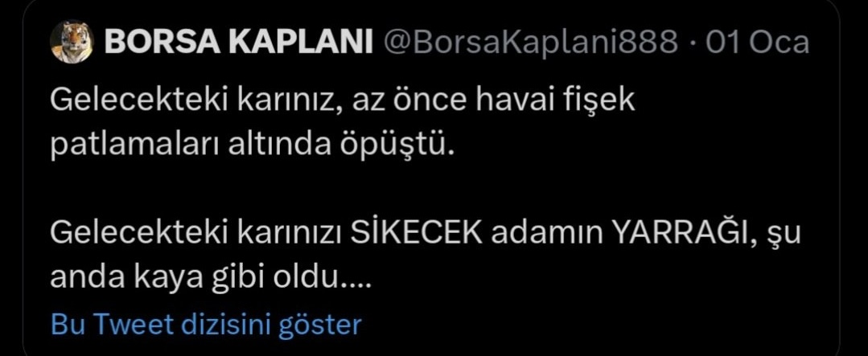Select the first tweet line mentioning 'az önce havai fişek'

click(x=342, y=101)
